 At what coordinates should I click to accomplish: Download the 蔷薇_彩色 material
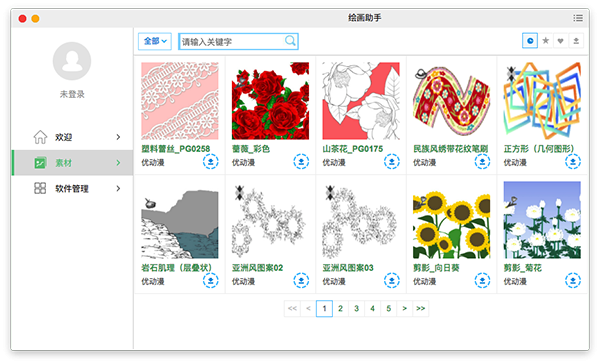tap(301, 162)
